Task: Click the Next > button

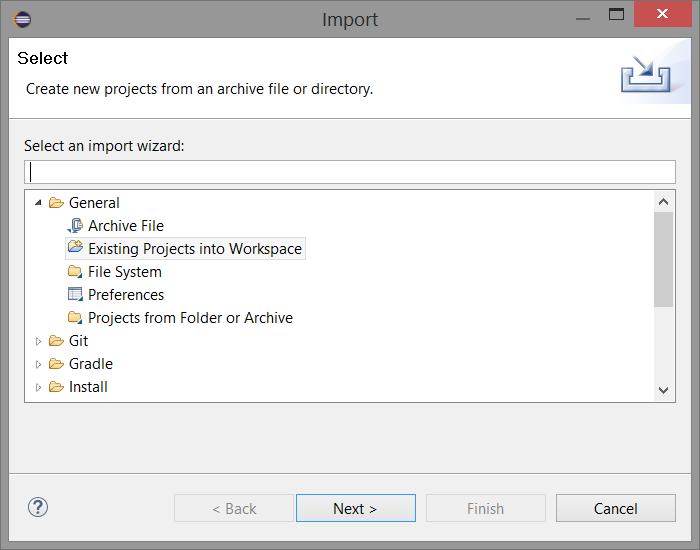Action: (x=356, y=508)
